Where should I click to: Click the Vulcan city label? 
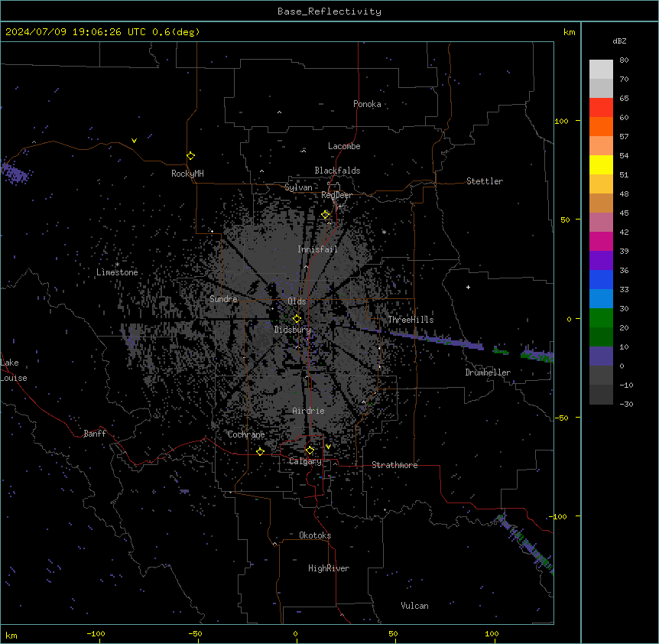(x=415, y=606)
